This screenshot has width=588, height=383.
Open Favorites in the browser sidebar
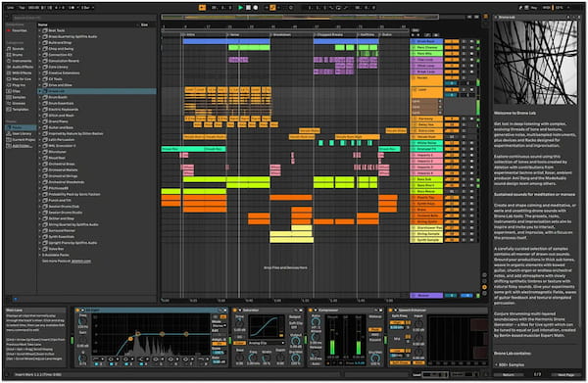[x=20, y=30]
